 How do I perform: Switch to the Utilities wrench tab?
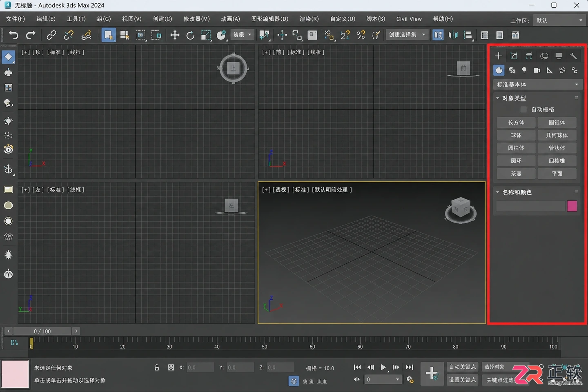coord(573,56)
